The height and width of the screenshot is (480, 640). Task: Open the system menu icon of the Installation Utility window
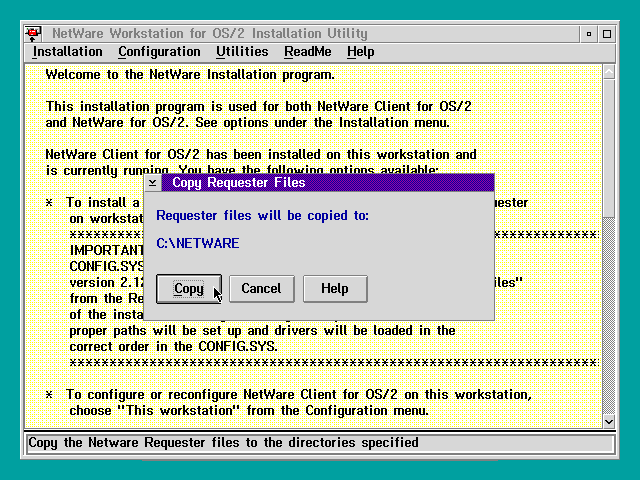(x=33, y=33)
